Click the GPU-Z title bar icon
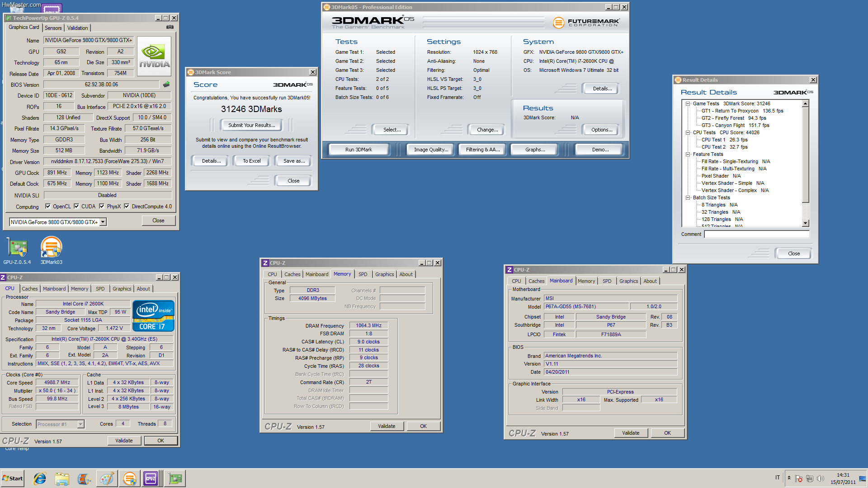 tap(9, 18)
